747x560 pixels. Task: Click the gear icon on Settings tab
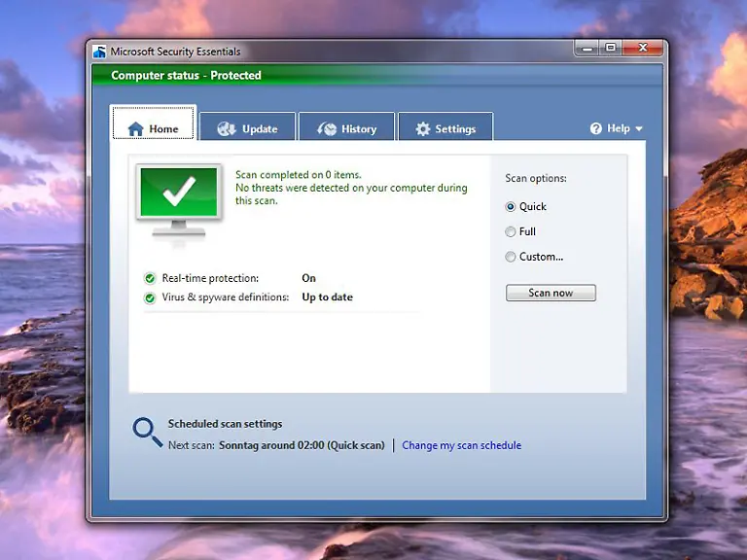[x=423, y=129]
